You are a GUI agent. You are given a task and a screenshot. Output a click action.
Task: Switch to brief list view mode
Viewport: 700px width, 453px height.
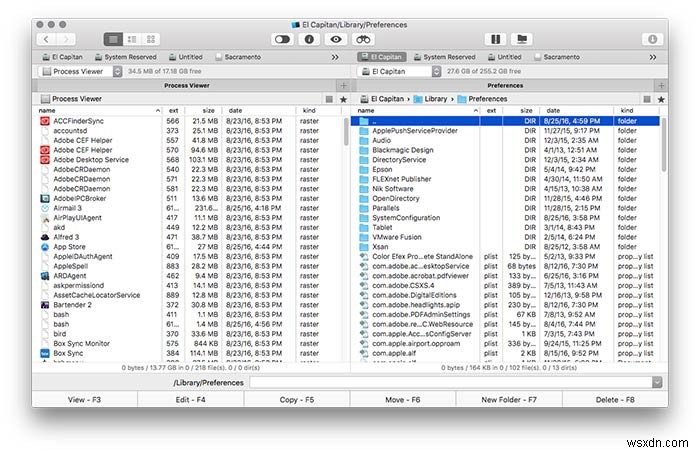pos(132,39)
